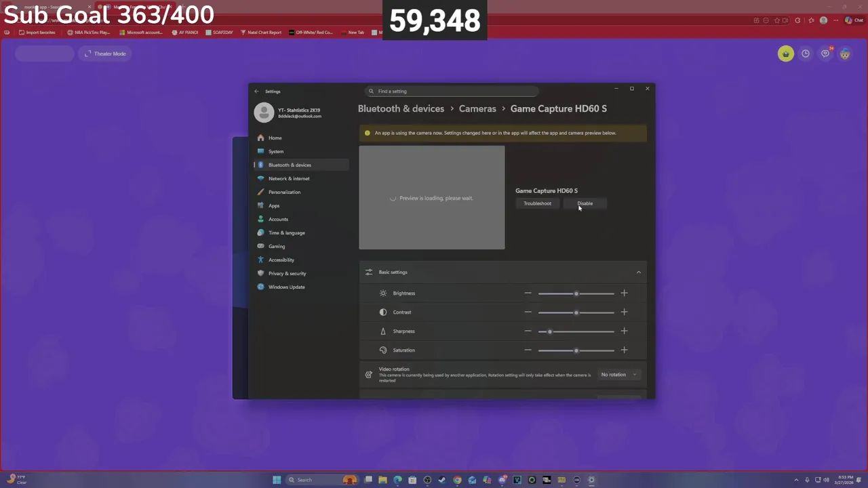Select Apps in the Settings sidebar
Viewport: 868px width, 488px height.
tap(302, 205)
